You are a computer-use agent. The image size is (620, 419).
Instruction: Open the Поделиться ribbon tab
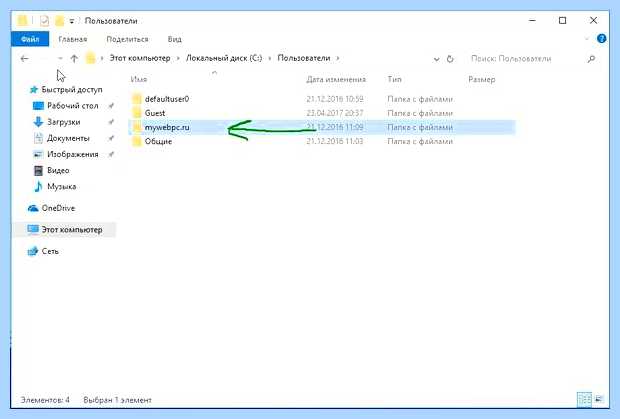127,39
